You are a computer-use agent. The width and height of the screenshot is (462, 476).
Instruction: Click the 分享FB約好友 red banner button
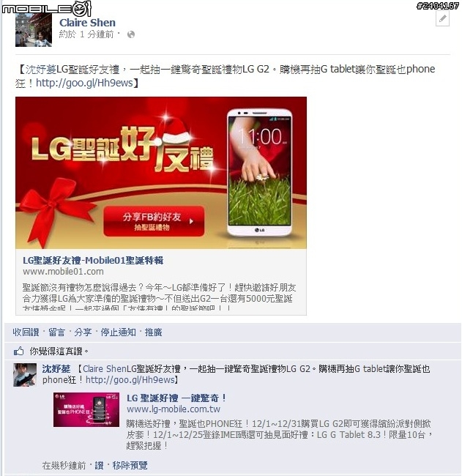point(154,221)
